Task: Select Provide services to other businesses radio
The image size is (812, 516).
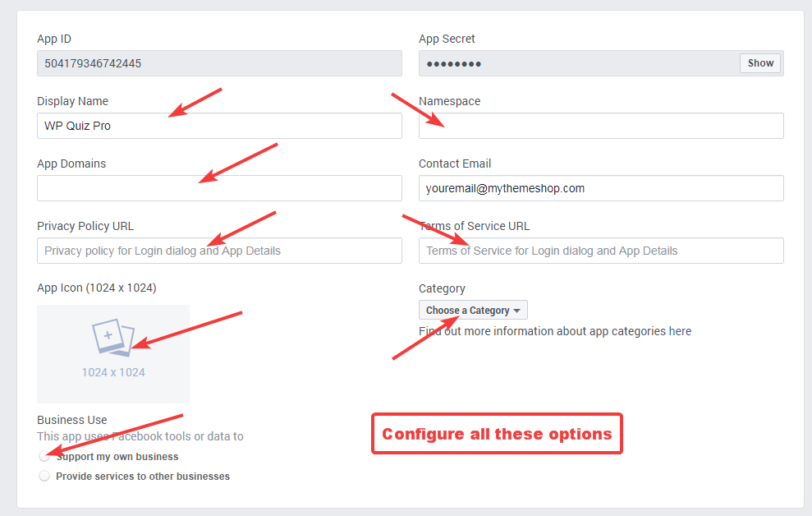Action: coord(44,476)
